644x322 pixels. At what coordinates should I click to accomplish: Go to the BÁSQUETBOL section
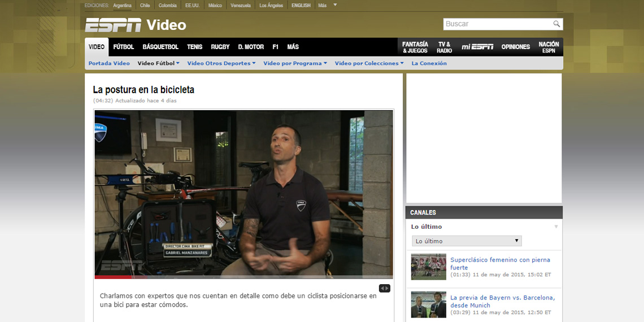[x=160, y=47]
